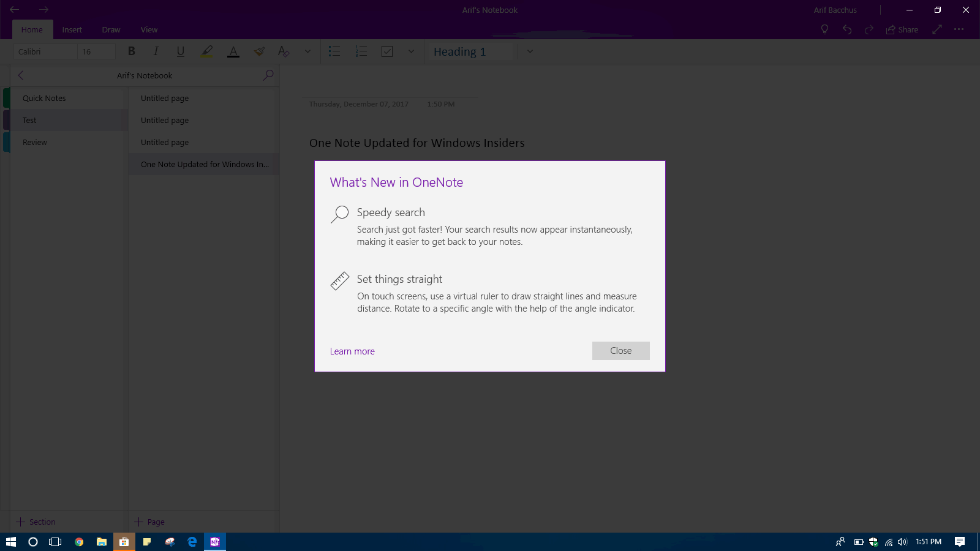Open Cortana search circle
The width and height of the screenshot is (980, 551).
(x=33, y=542)
